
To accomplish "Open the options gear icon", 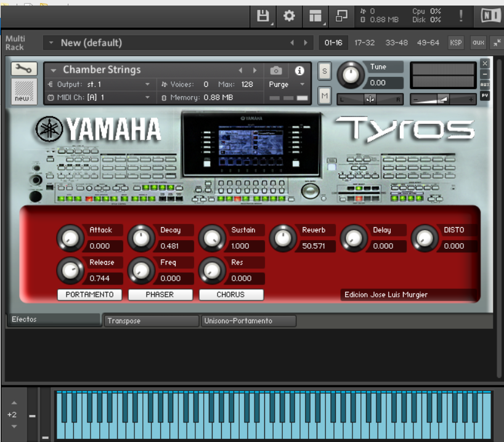I will [289, 16].
